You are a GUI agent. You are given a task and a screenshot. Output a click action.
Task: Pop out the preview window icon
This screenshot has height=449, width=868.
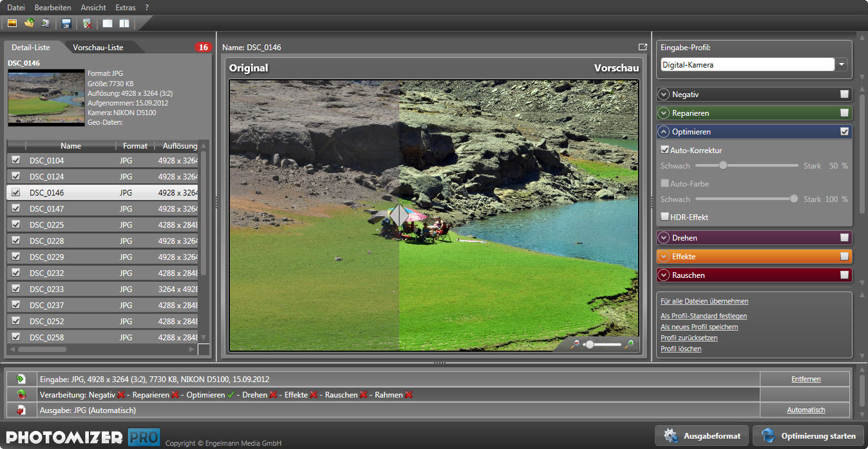[x=642, y=47]
